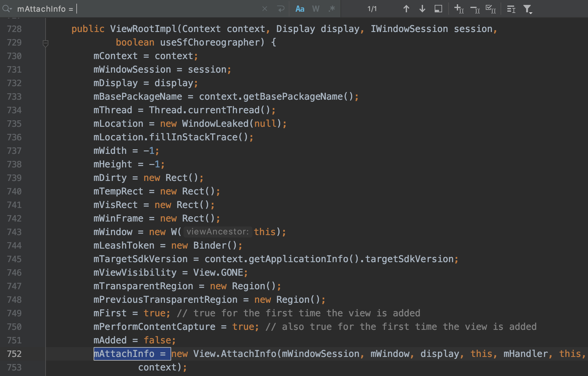Screen dimensions: 588x376
Task: Click IWindowSession type in constructor signature
Action: [x=409, y=29]
